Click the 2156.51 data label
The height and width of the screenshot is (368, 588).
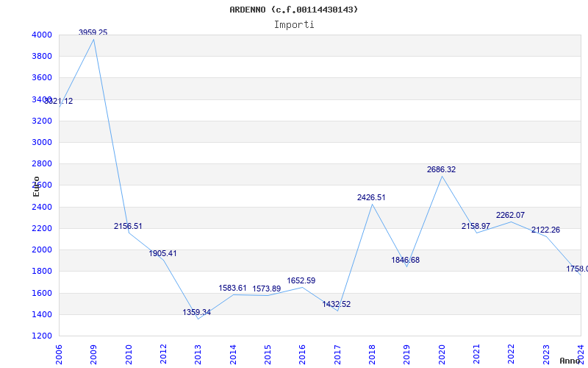point(128,226)
